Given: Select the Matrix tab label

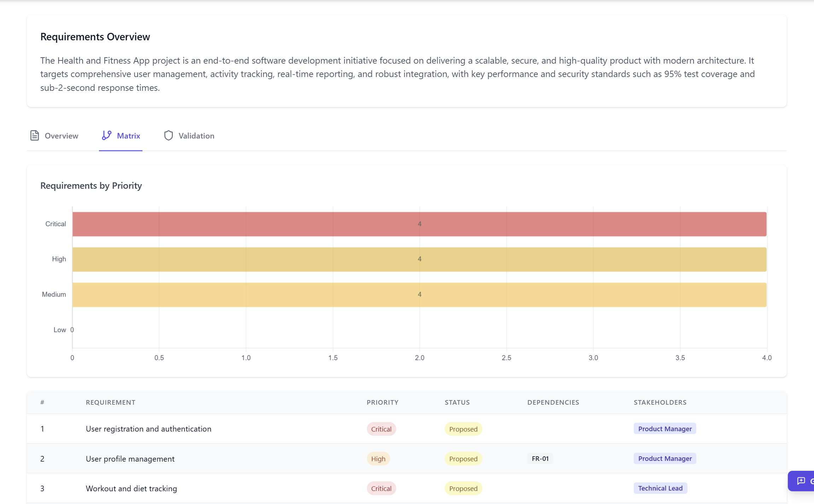Looking at the screenshot, I should coord(128,136).
